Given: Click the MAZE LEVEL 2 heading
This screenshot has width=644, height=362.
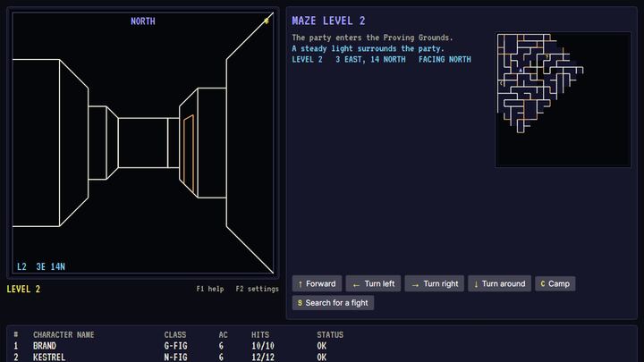Looking at the screenshot, I should coord(328,21).
